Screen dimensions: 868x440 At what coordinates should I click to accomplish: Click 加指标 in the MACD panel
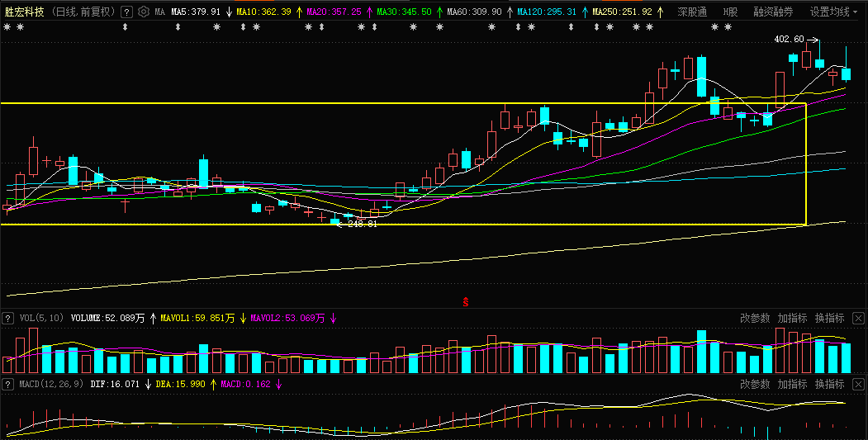(x=792, y=384)
